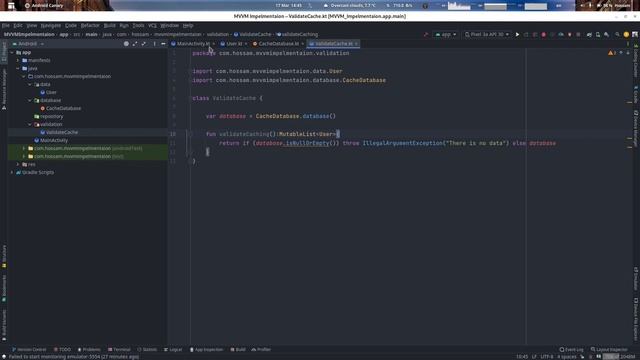
Task: Jump to the next highlighted problem arrow
Action: coord(628,53)
